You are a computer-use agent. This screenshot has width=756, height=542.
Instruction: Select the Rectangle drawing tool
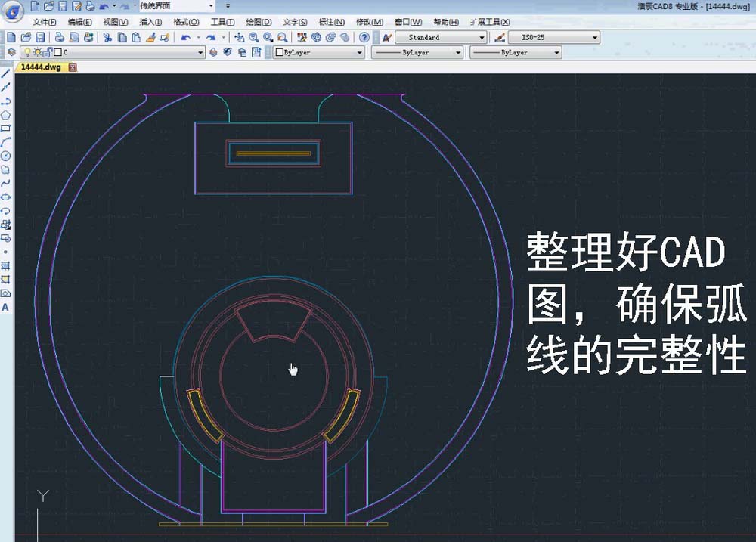(6, 129)
